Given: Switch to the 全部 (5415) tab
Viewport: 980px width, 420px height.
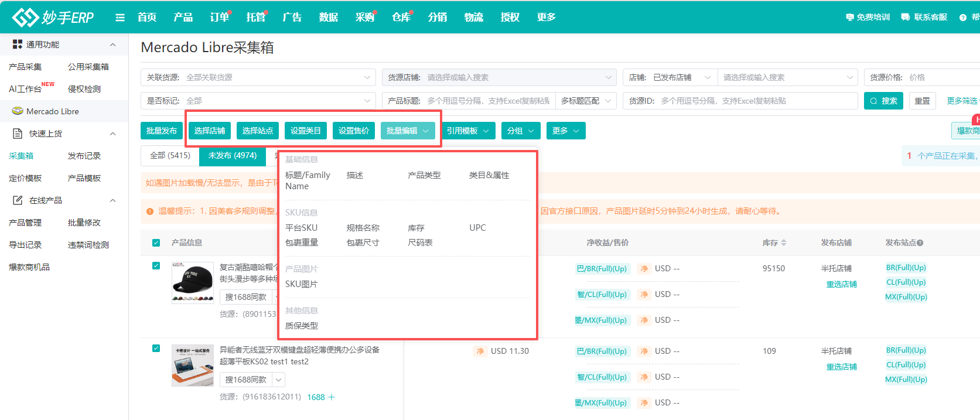Looking at the screenshot, I should 170,155.
